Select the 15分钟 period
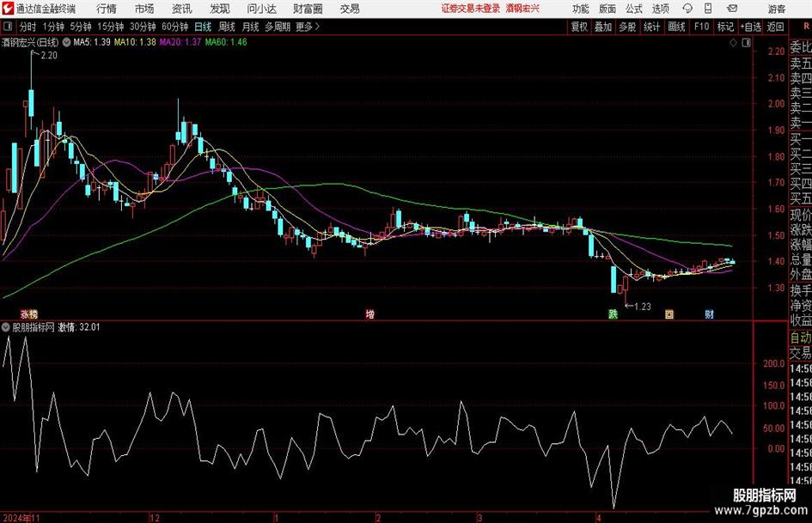The width and height of the screenshot is (812, 523). [111, 27]
